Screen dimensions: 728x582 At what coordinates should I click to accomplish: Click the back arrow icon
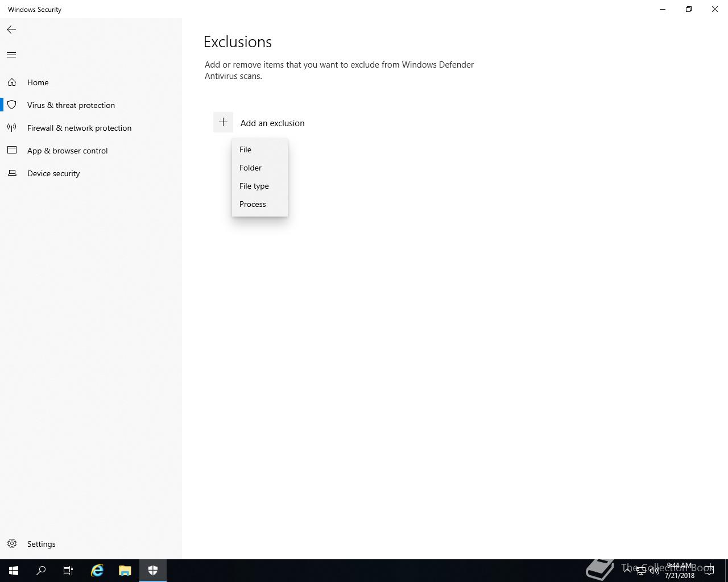[11, 30]
